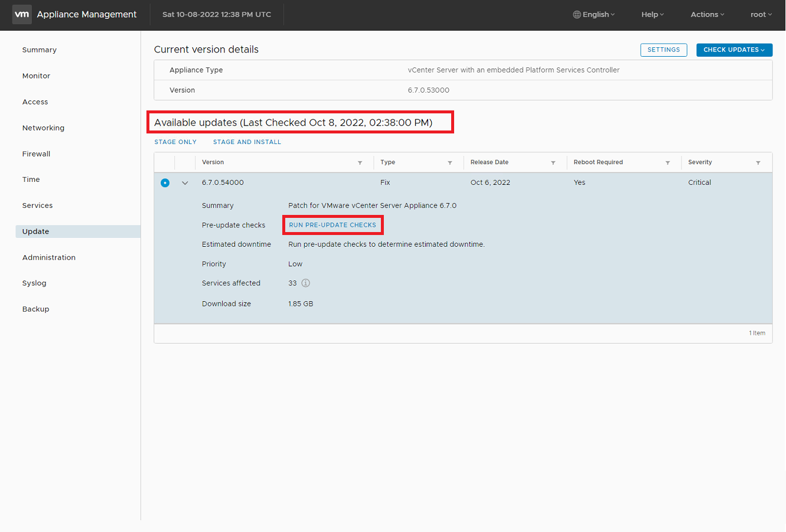Screen dimensions: 786x532
Task: Filter the Reboot Required column
Action: (x=668, y=162)
